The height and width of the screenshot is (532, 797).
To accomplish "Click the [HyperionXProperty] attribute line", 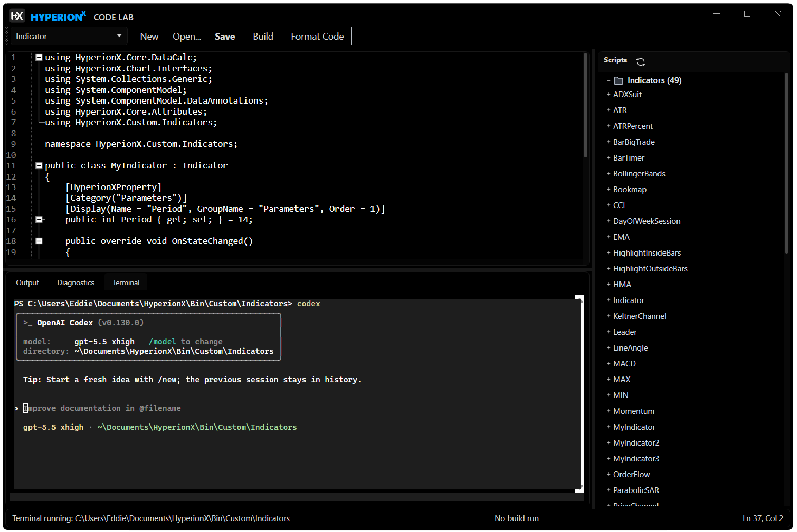I will [113, 187].
